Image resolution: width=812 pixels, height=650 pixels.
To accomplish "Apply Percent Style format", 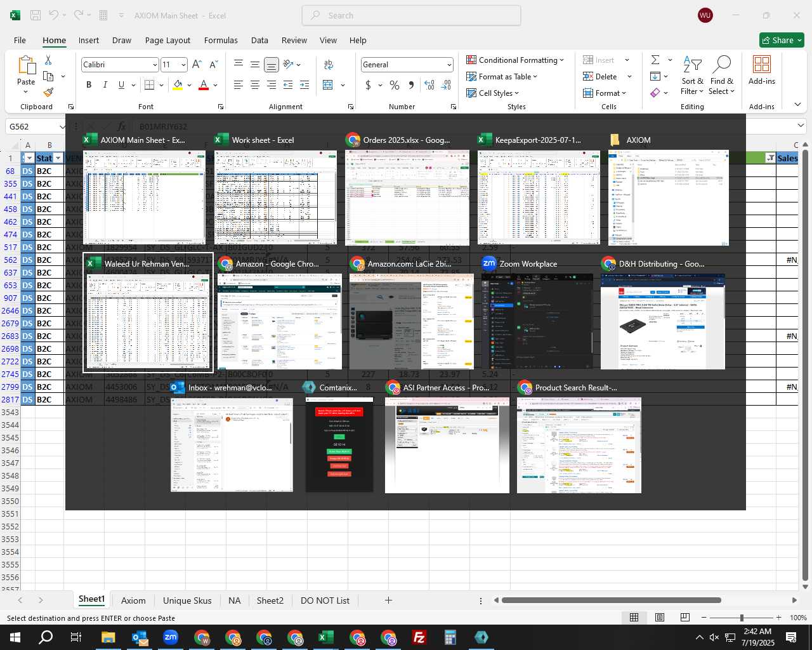I will click(395, 85).
